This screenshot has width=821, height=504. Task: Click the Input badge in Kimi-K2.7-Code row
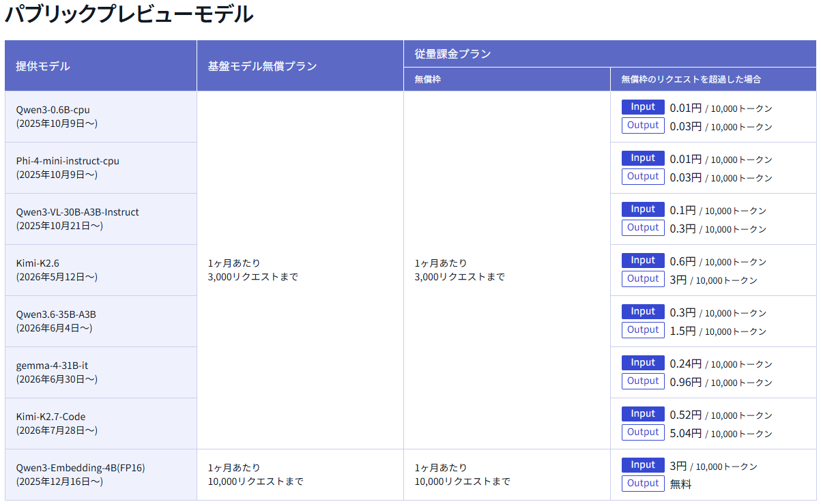pos(643,414)
